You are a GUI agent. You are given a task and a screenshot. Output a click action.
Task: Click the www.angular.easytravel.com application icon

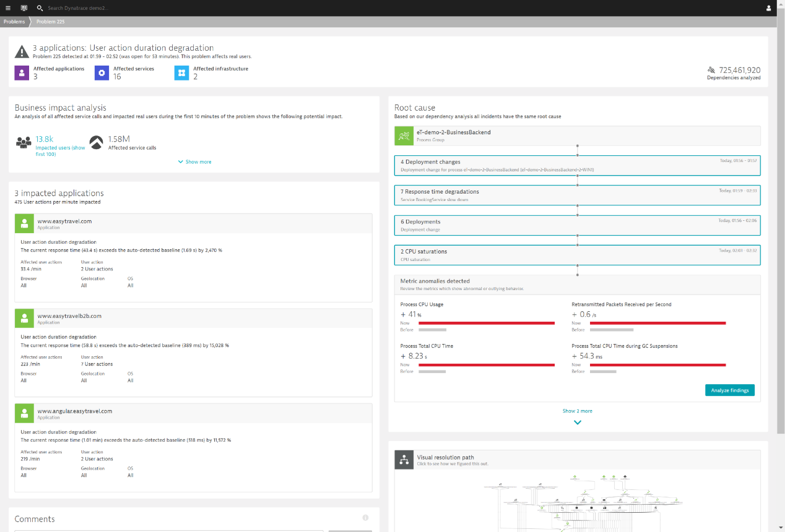click(x=24, y=413)
